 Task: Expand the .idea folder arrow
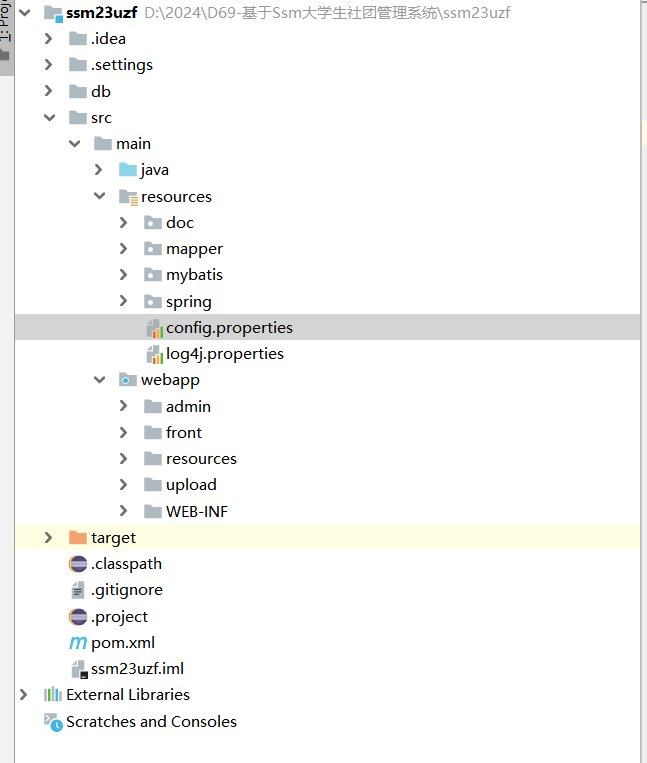pos(49,39)
